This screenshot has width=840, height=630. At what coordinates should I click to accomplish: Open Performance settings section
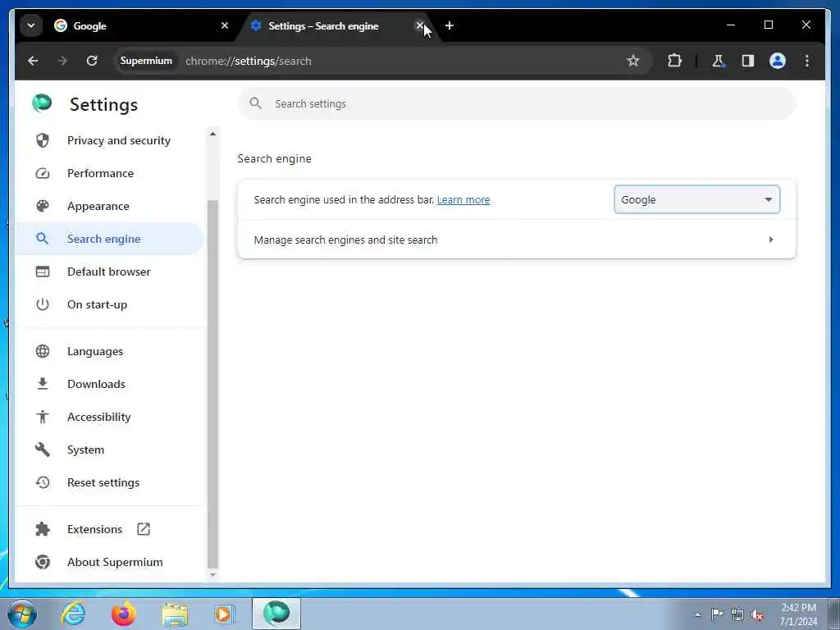point(110,174)
